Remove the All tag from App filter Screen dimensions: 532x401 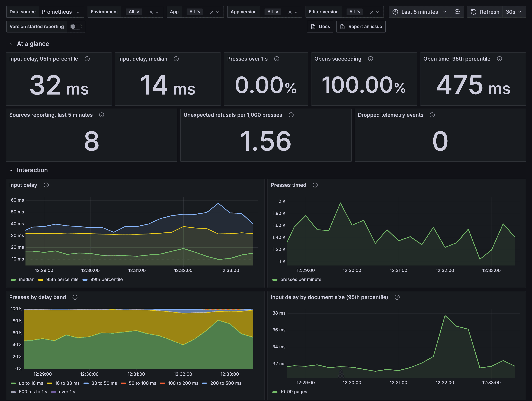tap(199, 12)
